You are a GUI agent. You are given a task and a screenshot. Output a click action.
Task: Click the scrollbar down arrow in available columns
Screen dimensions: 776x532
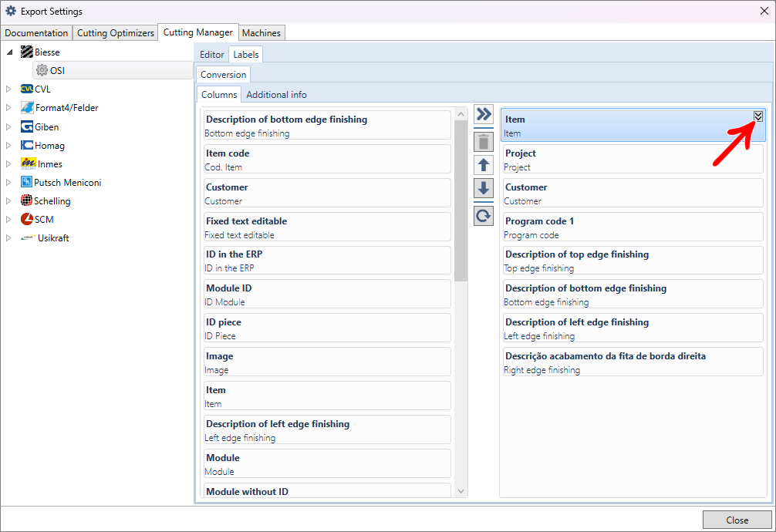[461, 491]
